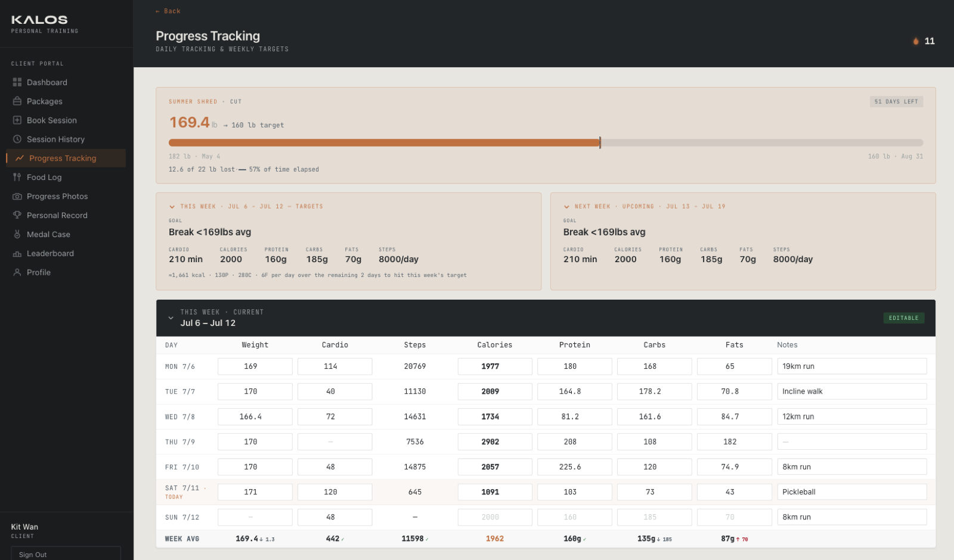The image size is (954, 560).
Task: Collapse the This Week targets card
Action: [172, 207]
